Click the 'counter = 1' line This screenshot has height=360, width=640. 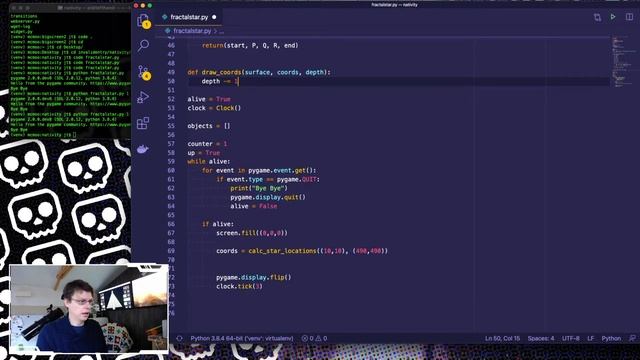pos(207,144)
